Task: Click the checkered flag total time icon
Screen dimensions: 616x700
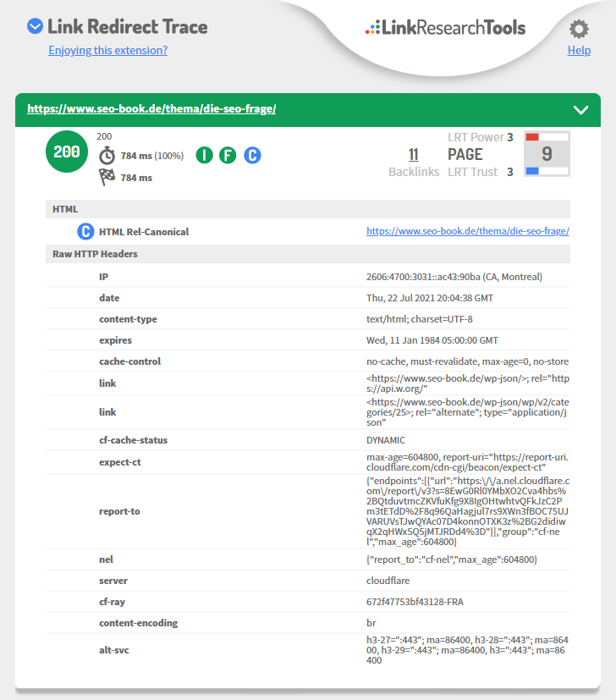Action: pyautogui.click(x=107, y=177)
